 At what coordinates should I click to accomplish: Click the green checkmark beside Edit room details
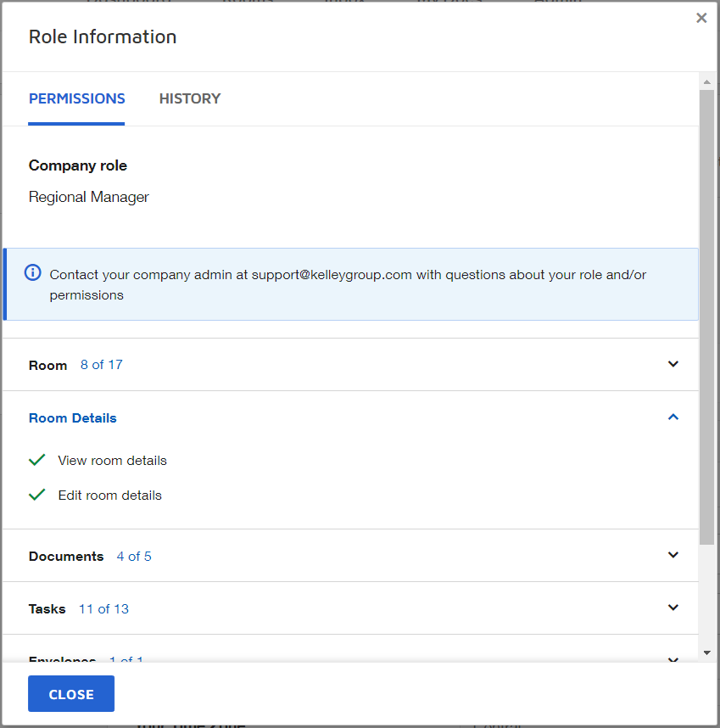click(36, 495)
